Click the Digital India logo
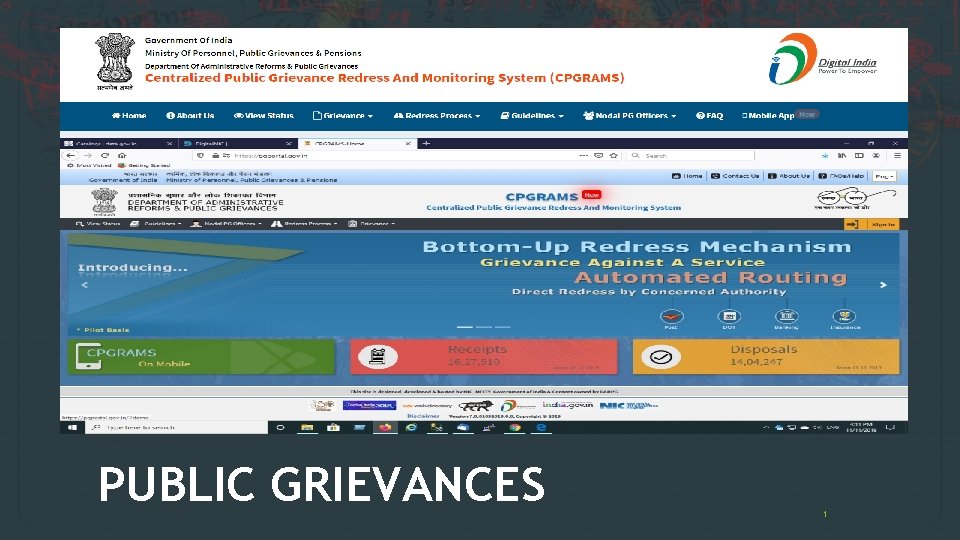Image resolution: width=960 pixels, height=540 pixels. (822, 59)
